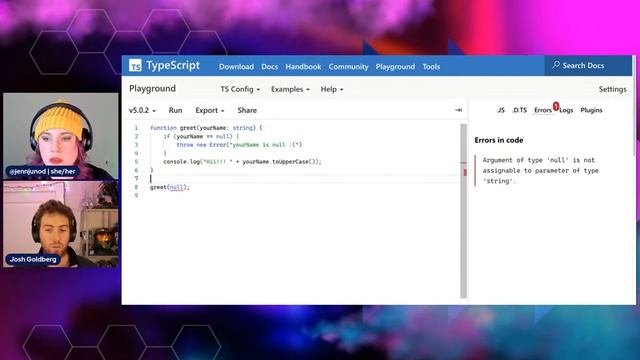The width and height of the screenshot is (640, 360).
Task: Open the Help dropdown menu
Action: pos(332,89)
